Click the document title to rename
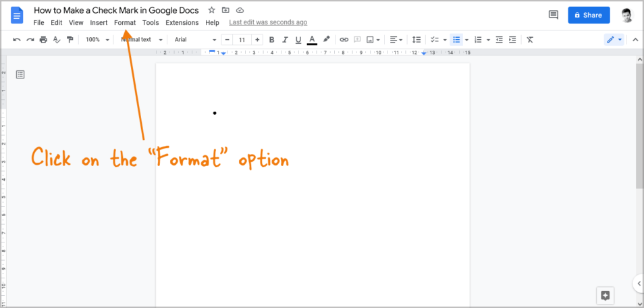Screen dimensions: 644x308 point(116,10)
